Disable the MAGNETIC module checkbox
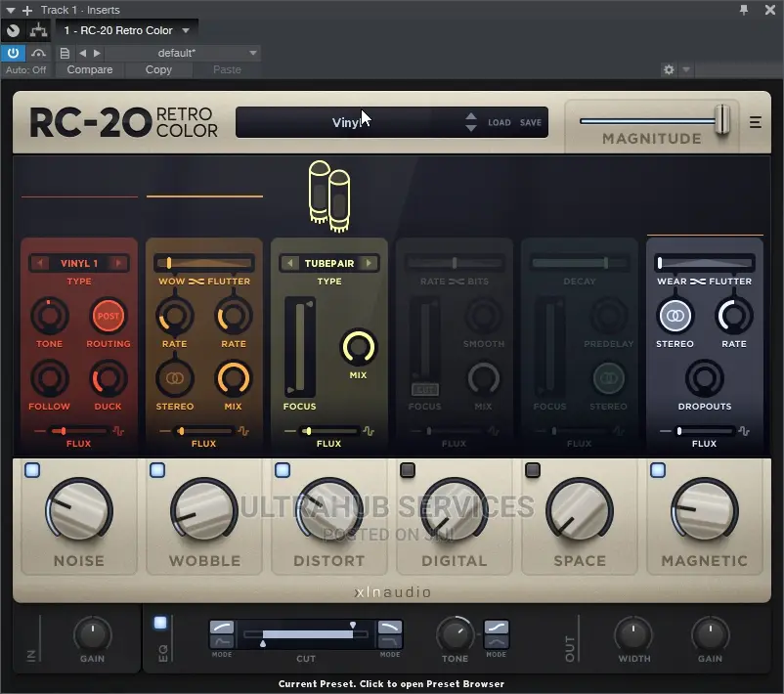Image resolution: width=784 pixels, height=694 pixels. pyautogui.click(x=658, y=470)
